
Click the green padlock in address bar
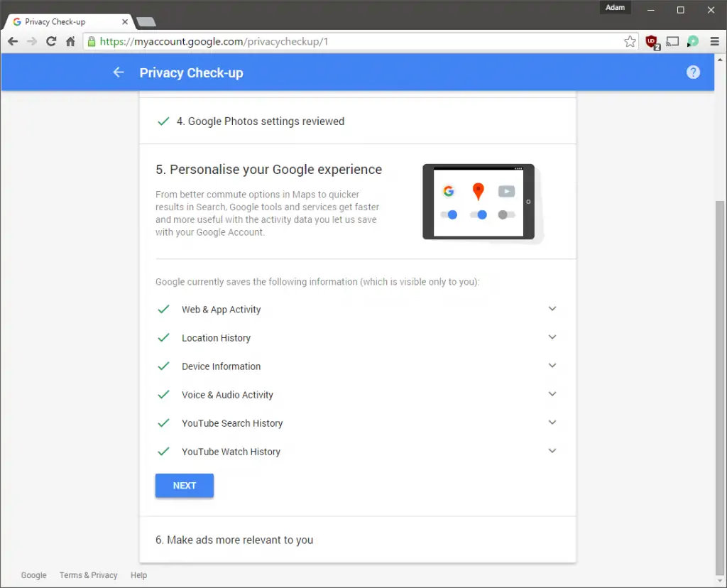(x=92, y=42)
